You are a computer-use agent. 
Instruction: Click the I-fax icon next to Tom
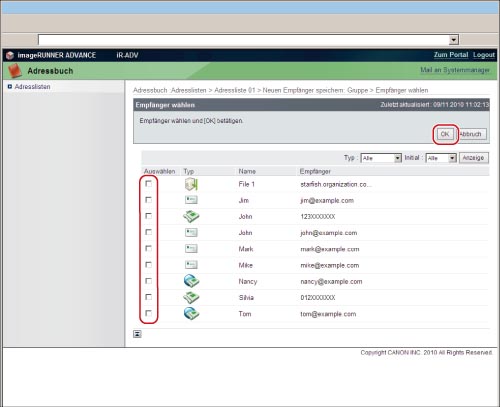pyautogui.click(x=191, y=313)
